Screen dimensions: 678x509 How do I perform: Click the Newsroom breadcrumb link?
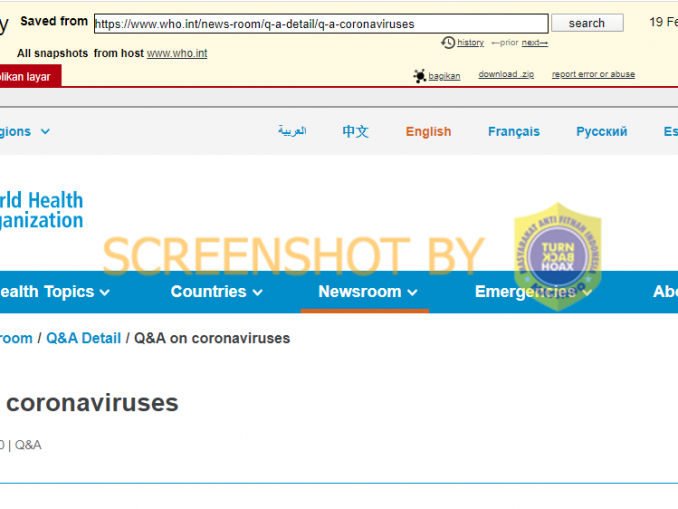tap(16, 338)
